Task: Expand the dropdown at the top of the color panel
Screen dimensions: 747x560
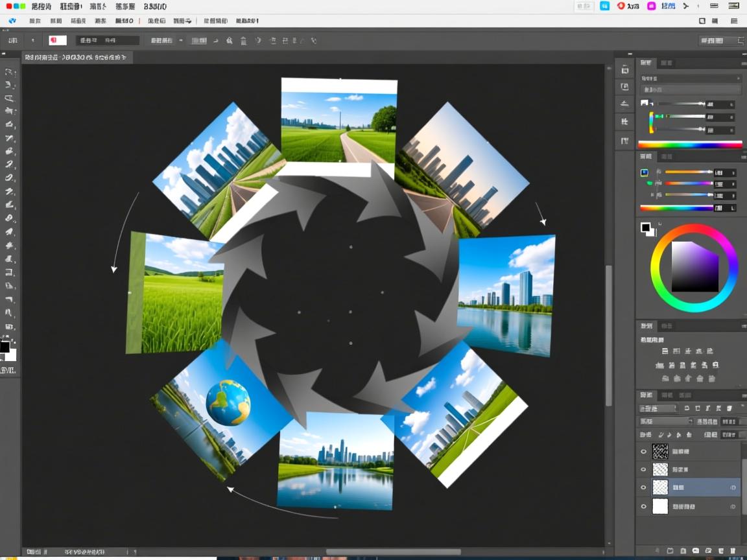Action: tap(690, 78)
